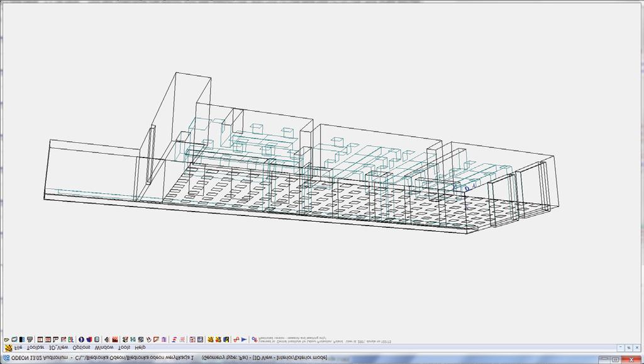Click the dark diagonal-stroke icon after the clapperboard
The image size is (644, 364).
point(125,339)
